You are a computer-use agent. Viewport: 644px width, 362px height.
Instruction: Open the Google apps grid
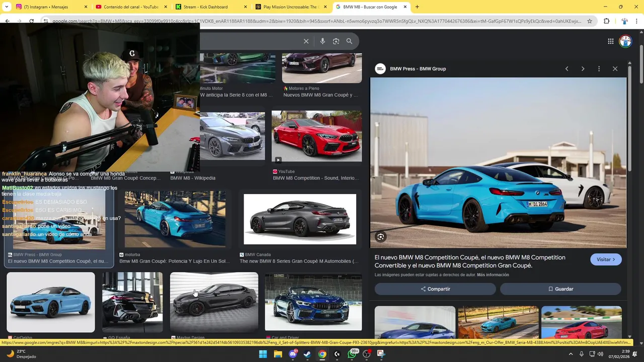point(610,41)
